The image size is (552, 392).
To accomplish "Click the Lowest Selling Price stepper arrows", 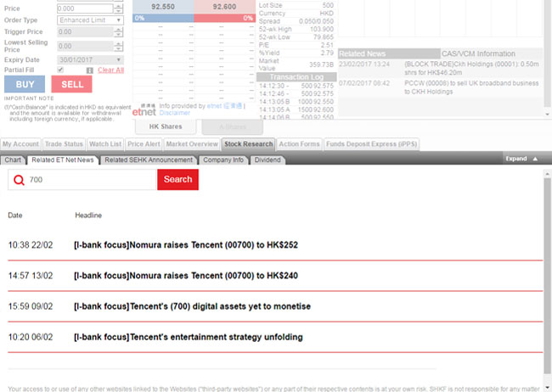I will point(119,46).
